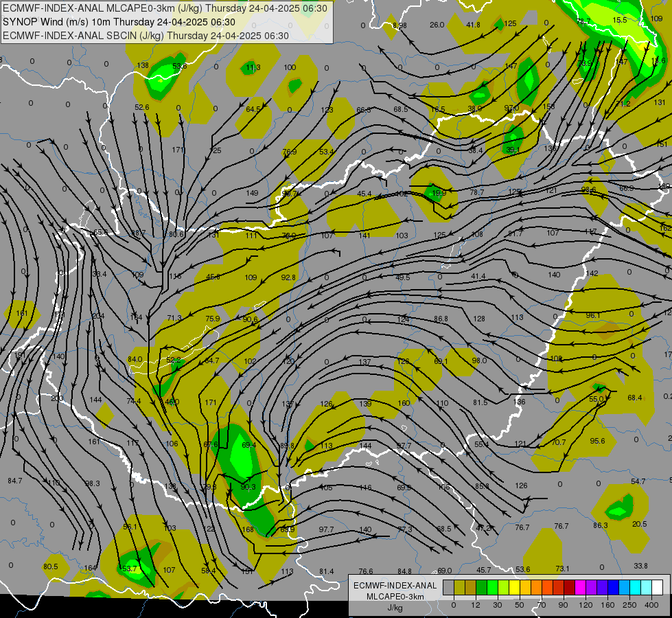Click the map value 149

coord(252,193)
